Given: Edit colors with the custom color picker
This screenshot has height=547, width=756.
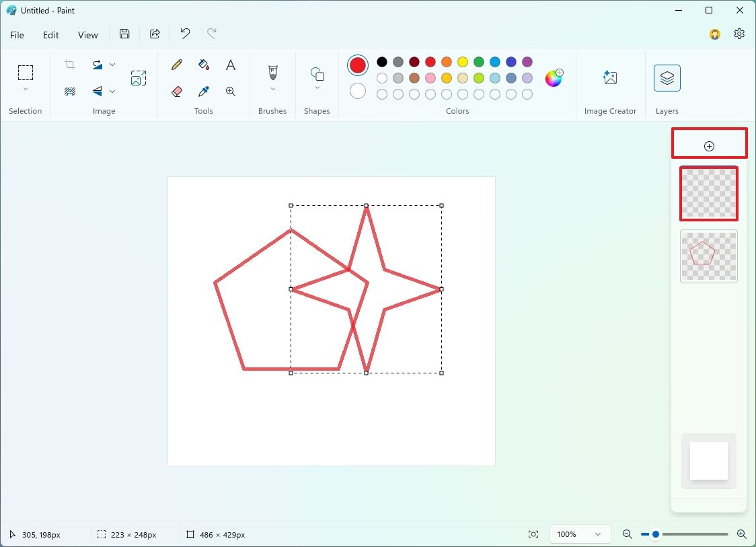Looking at the screenshot, I should (553, 78).
